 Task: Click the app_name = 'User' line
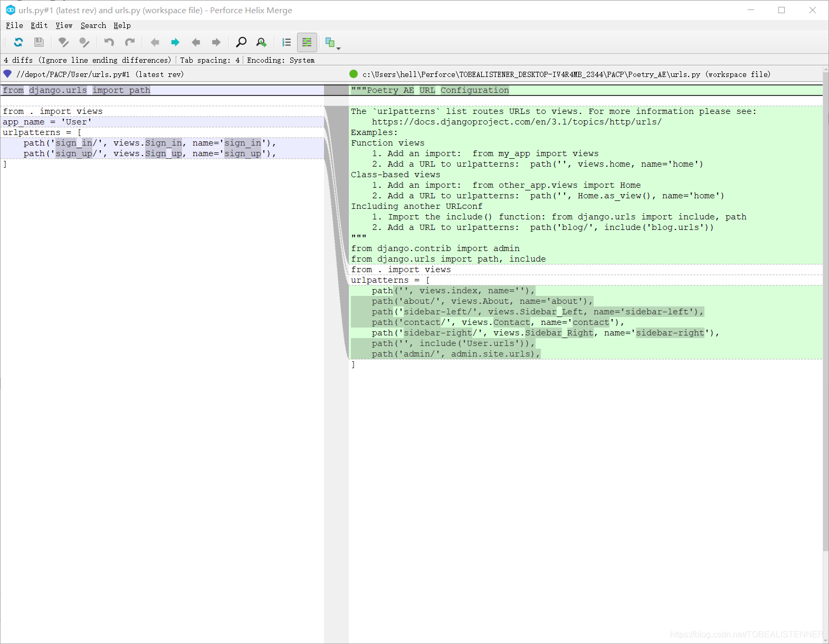coord(47,122)
